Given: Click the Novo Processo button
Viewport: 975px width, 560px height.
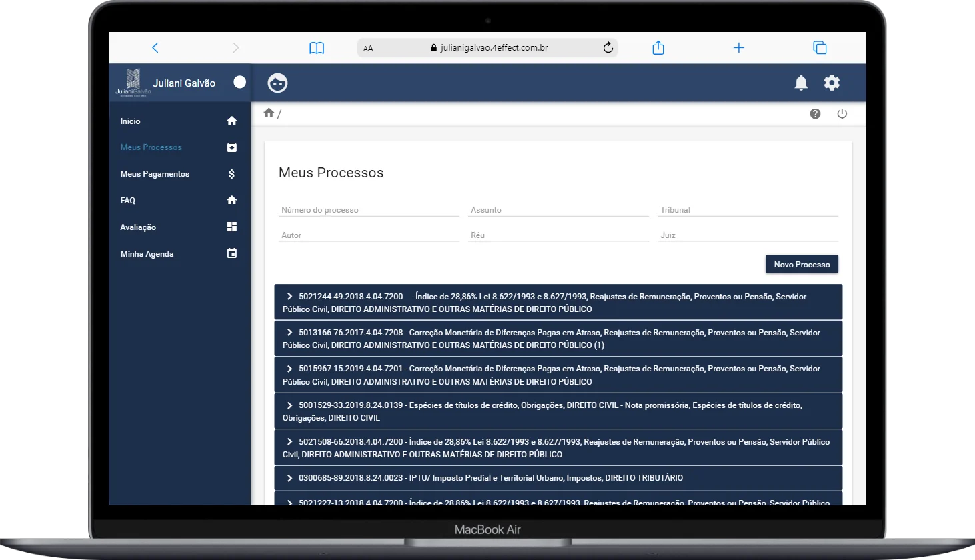Looking at the screenshot, I should [x=802, y=264].
